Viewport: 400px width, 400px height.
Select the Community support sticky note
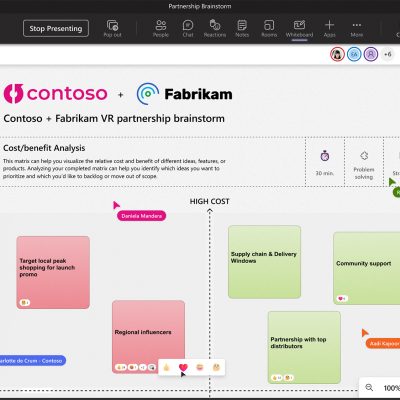[x=367, y=268]
